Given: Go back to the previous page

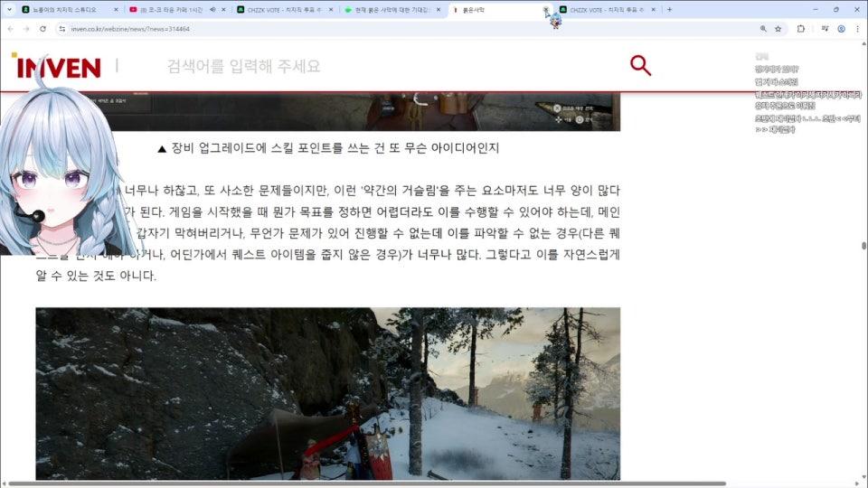Looking at the screenshot, I should pos(10,29).
